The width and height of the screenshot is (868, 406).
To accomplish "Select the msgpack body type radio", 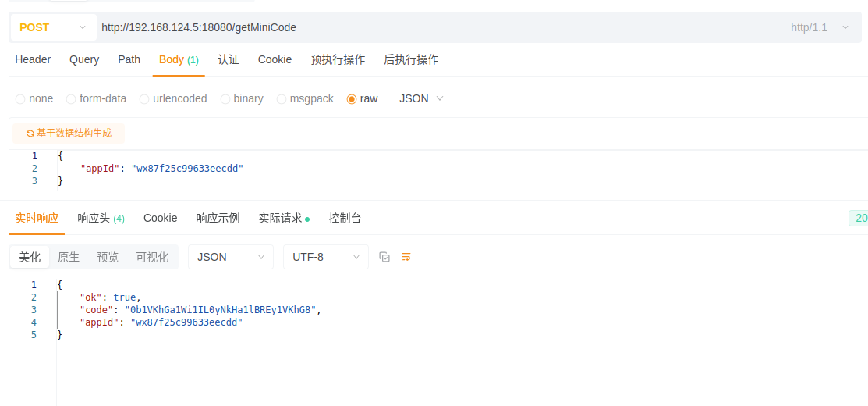I will click(x=282, y=99).
